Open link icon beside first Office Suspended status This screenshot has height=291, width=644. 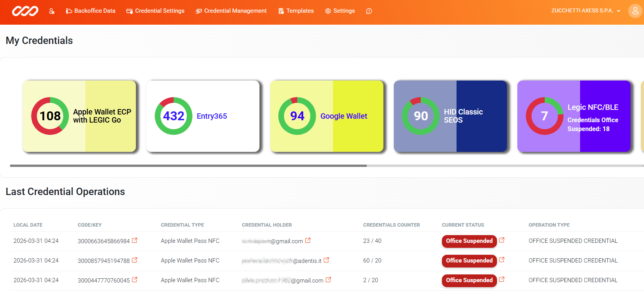[x=502, y=240]
